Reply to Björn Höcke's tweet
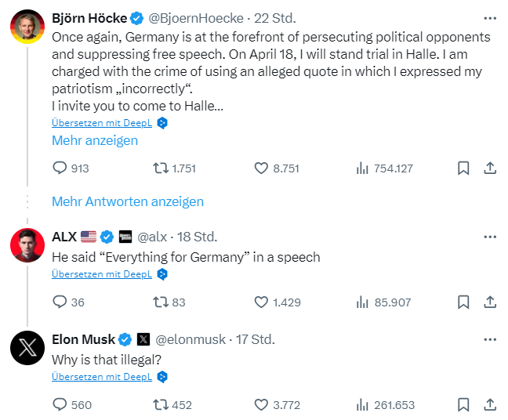Screen dimensions: 508x420 coord(60,168)
